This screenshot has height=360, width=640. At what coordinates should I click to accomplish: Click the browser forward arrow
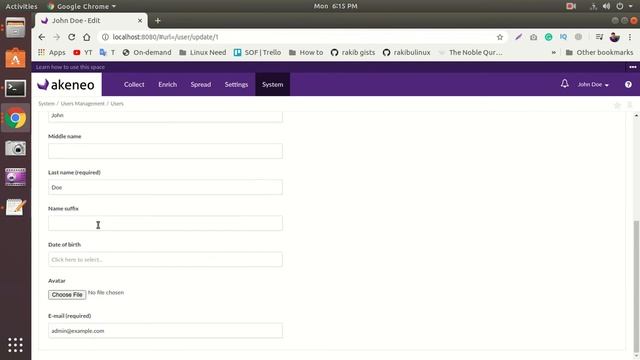tap(56, 37)
